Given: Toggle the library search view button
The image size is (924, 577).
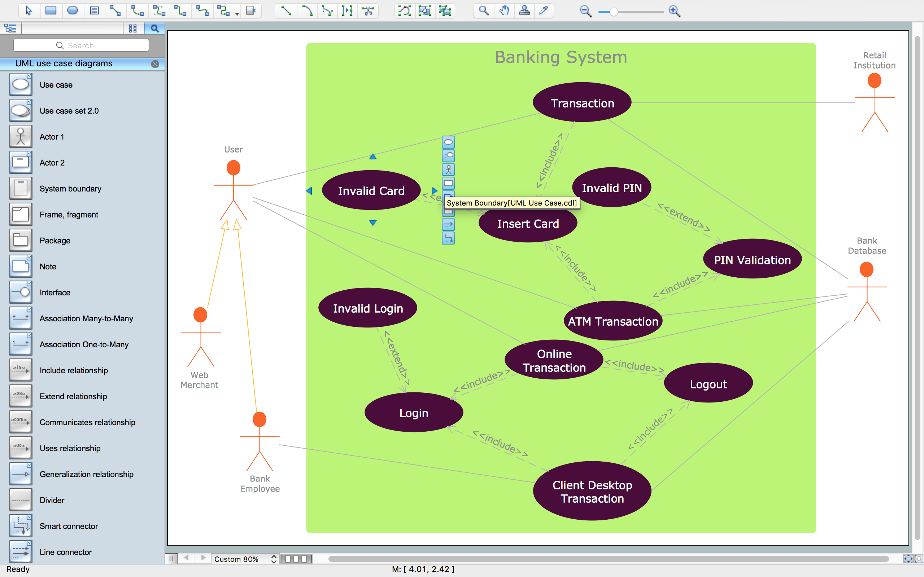Looking at the screenshot, I should click(154, 28).
